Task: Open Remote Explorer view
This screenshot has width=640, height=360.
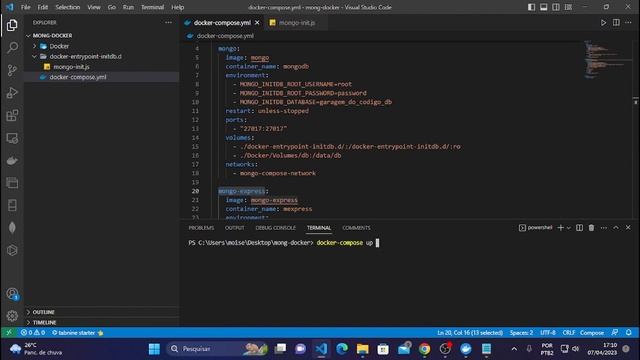Action: click(x=12, y=138)
